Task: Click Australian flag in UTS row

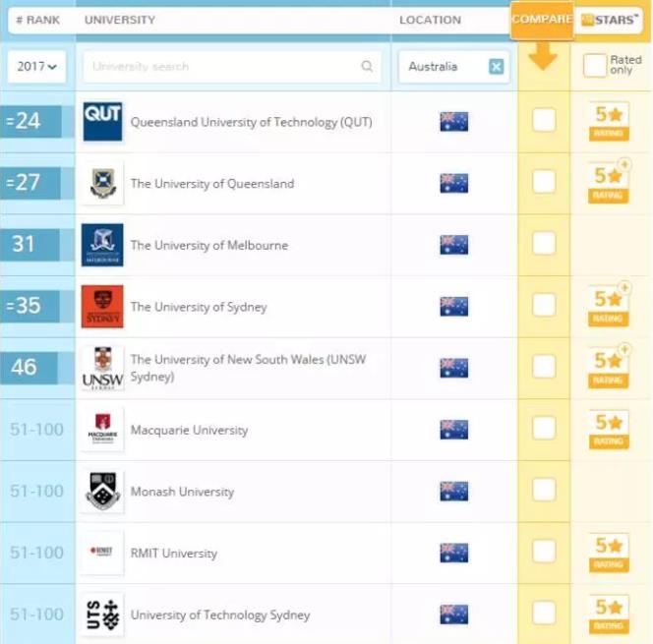Action: 454,615
